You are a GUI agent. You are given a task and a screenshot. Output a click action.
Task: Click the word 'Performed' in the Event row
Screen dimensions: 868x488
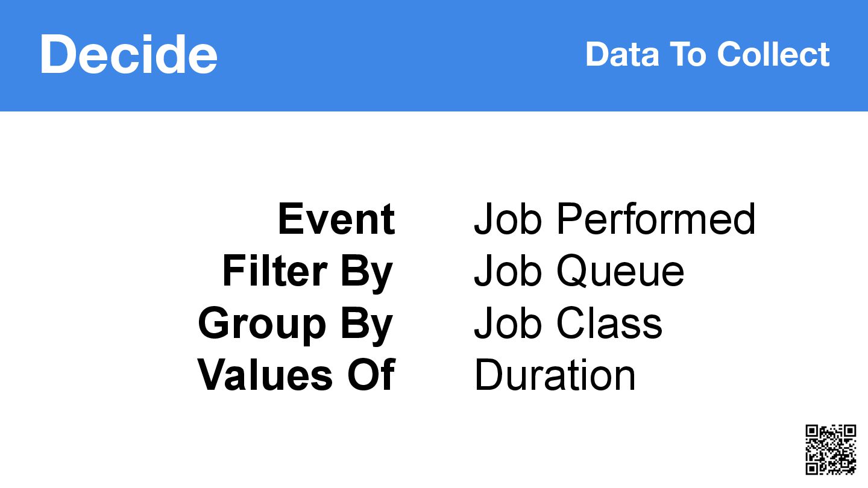656,218
